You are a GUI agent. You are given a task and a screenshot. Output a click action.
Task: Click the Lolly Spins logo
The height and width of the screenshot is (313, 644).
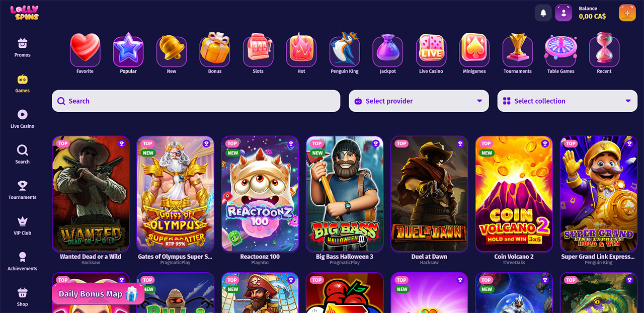point(24,13)
